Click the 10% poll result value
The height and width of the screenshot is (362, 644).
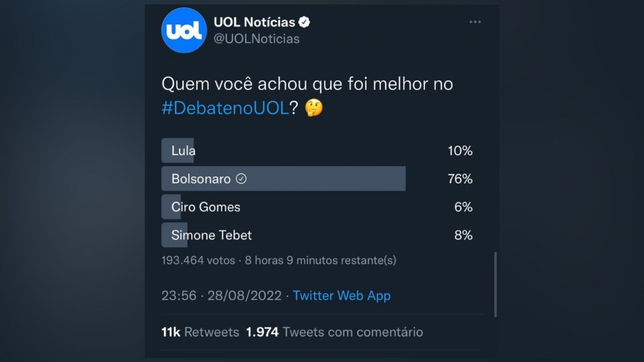point(460,150)
